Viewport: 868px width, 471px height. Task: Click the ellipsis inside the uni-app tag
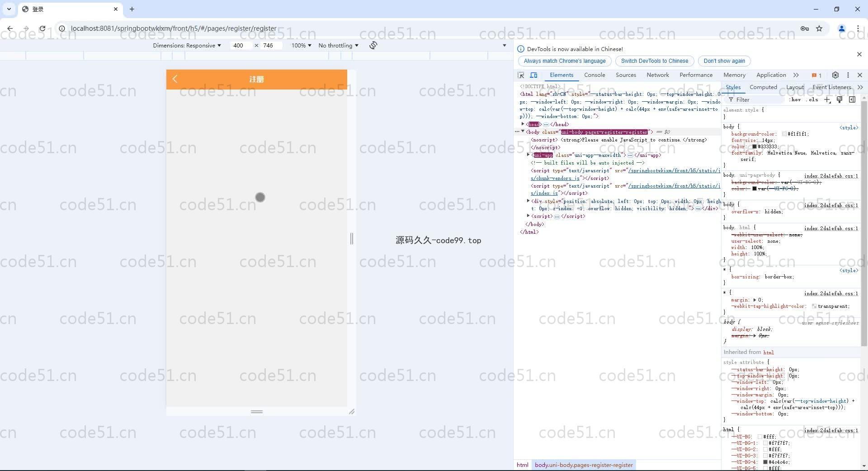pos(630,155)
